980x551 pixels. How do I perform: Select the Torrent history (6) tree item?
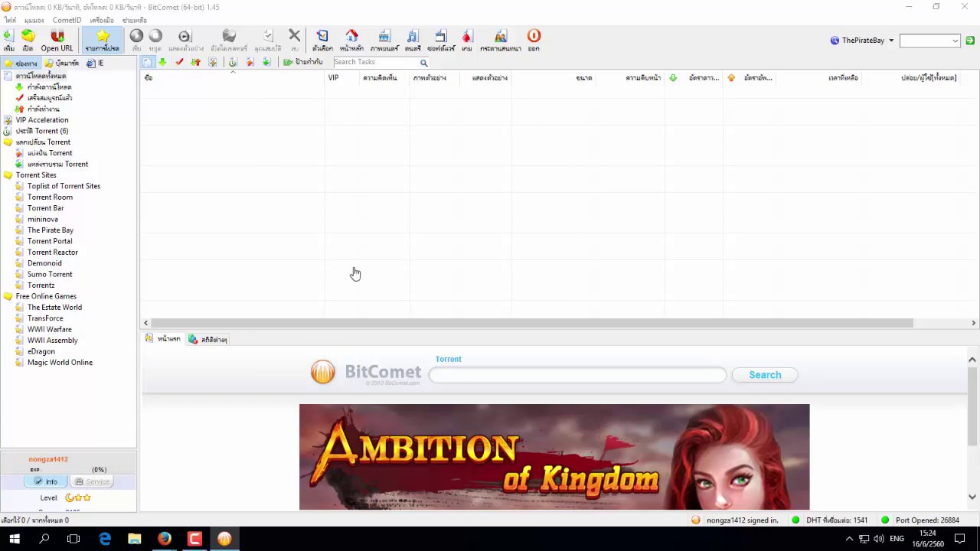[x=42, y=131]
